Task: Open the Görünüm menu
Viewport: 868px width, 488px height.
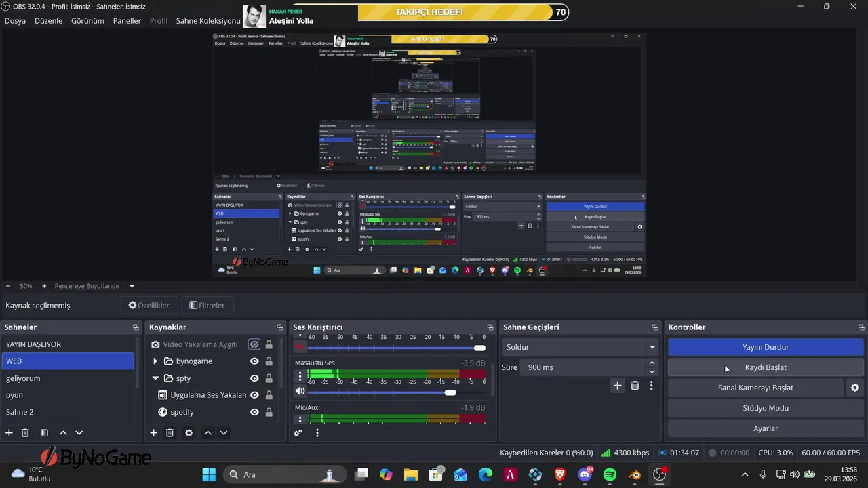Action: pos(87,21)
